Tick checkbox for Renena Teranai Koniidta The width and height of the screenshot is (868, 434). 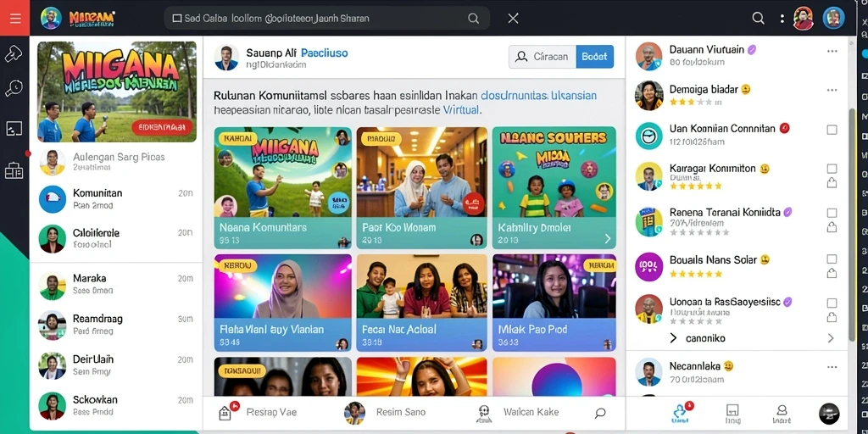pos(832,213)
